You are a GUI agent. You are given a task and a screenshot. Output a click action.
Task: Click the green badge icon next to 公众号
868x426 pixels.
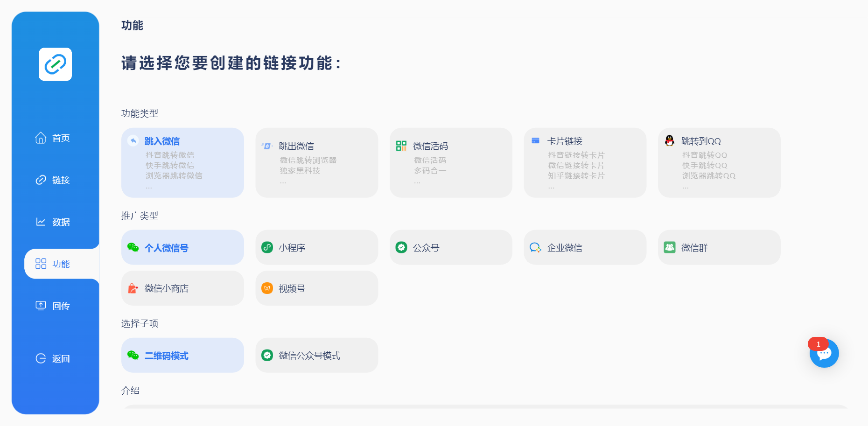(401, 247)
